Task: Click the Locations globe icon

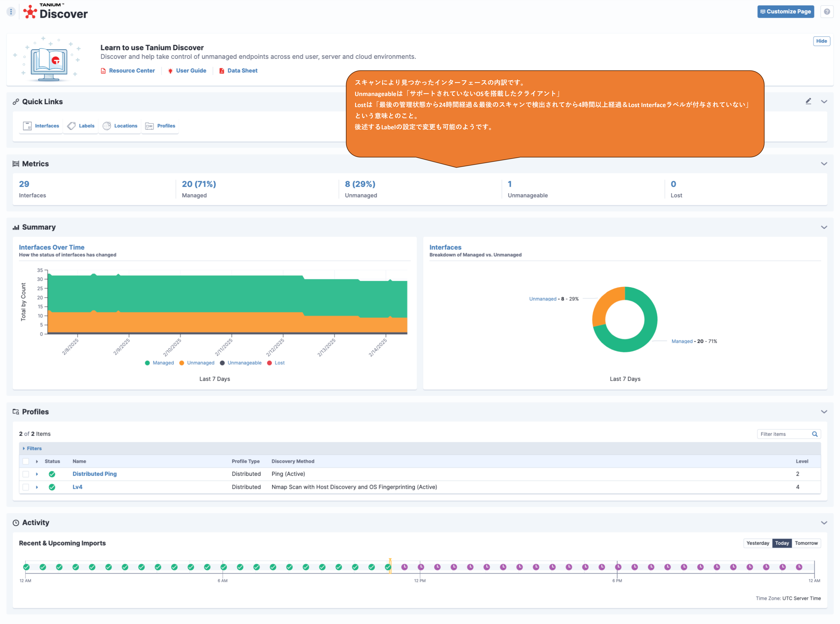Action: pyautogui.click(x=107, y=126)
